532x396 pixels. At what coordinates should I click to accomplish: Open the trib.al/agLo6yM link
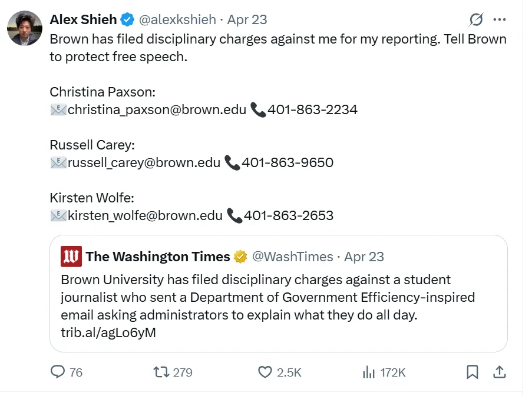(x=108, y=332)
